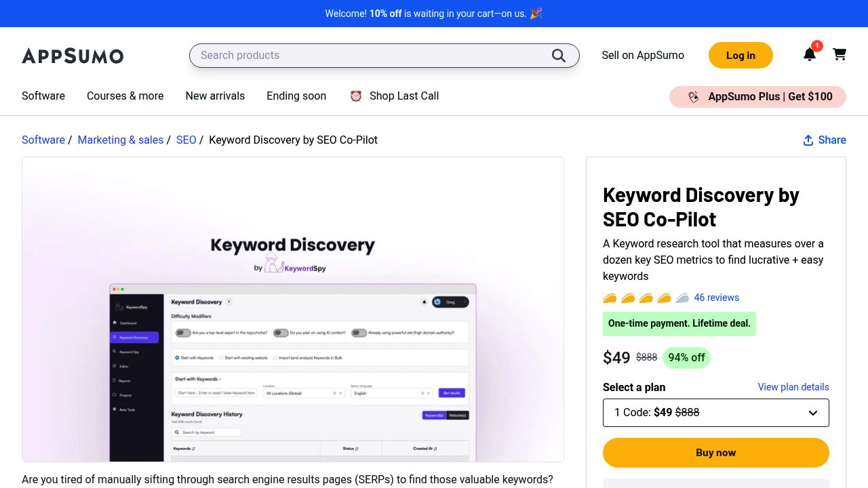Go to Ending soon
This screenshot has width=868, height=488.
click(296, 96)
